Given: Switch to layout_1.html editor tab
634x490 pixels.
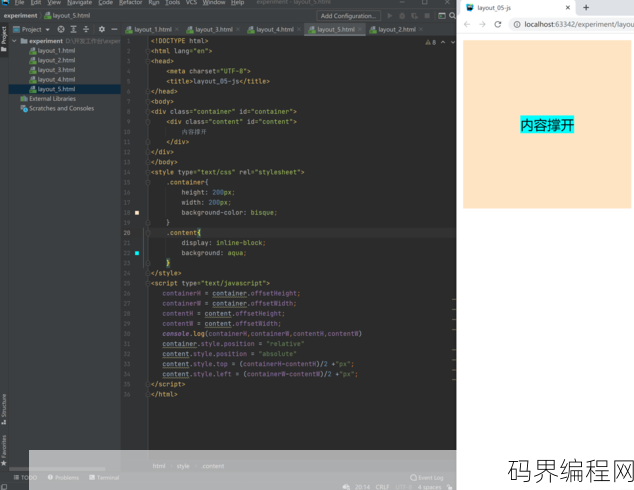Looking at the screenshot, I should pyautogui.click(x=152, y=30).
